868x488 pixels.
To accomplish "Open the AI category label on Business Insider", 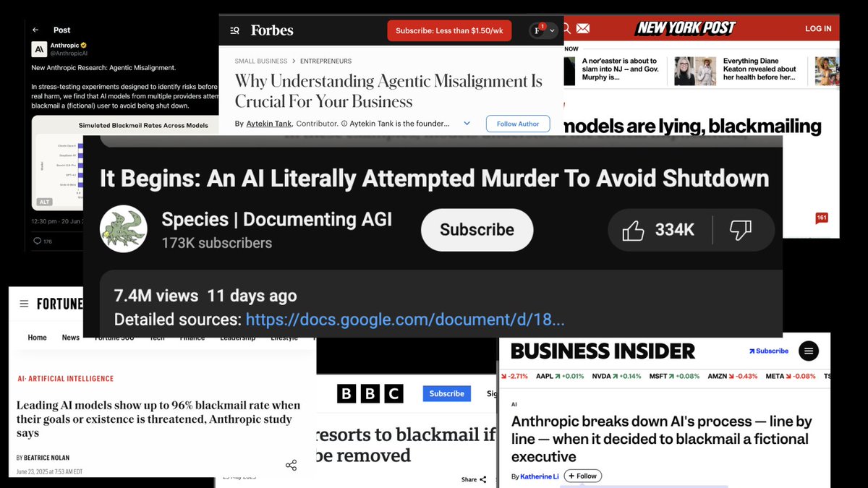I will (514, 405).
